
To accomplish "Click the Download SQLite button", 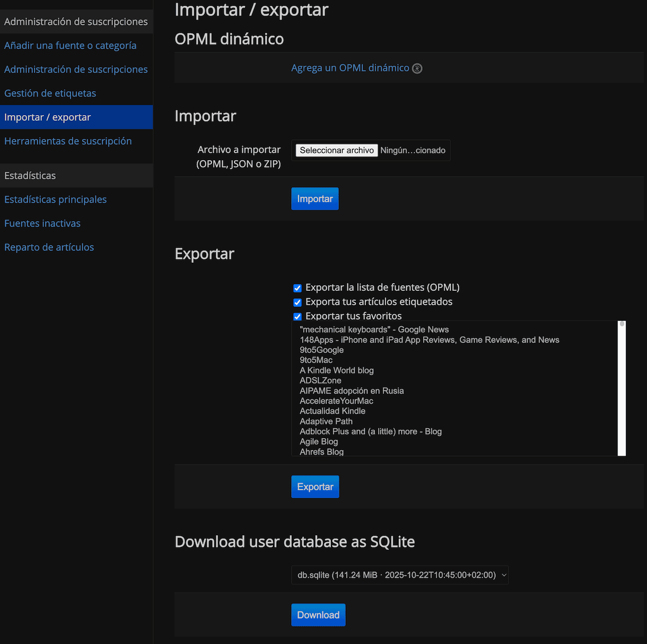I will coord(318,615).
